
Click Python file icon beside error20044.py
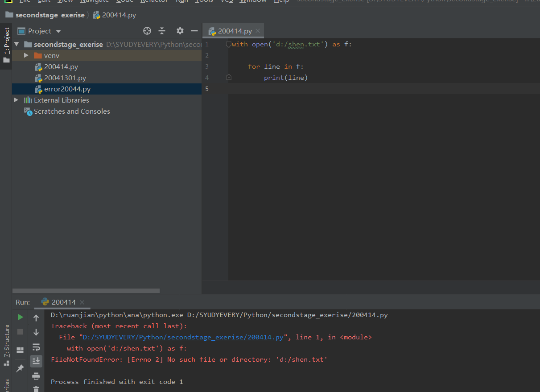pos(39,89)
